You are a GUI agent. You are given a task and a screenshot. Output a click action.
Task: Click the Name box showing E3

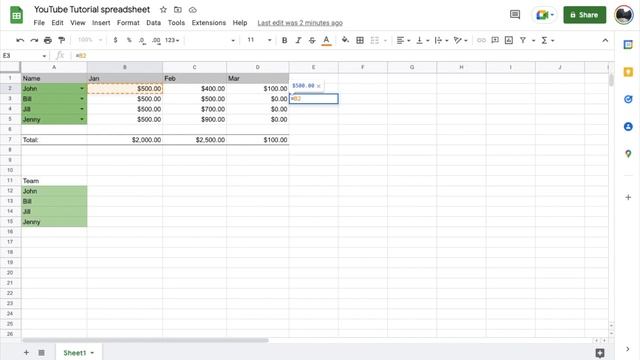(24, 56)
